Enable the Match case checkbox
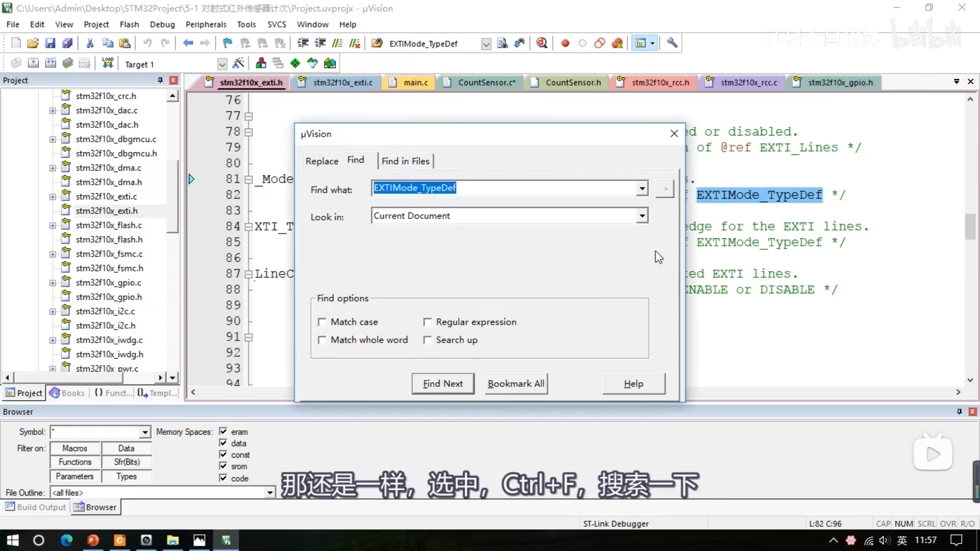Viewport: 980px width, 551px height. (322, 322)
